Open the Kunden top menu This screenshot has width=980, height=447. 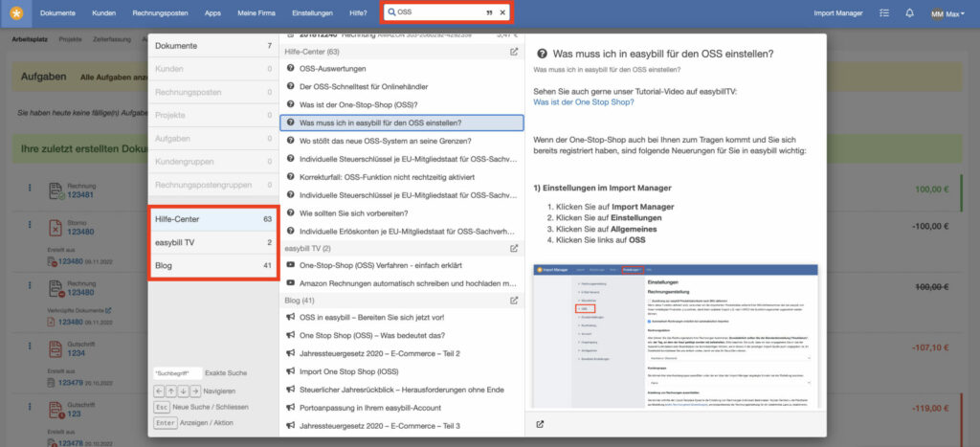(x=103, y=12)
